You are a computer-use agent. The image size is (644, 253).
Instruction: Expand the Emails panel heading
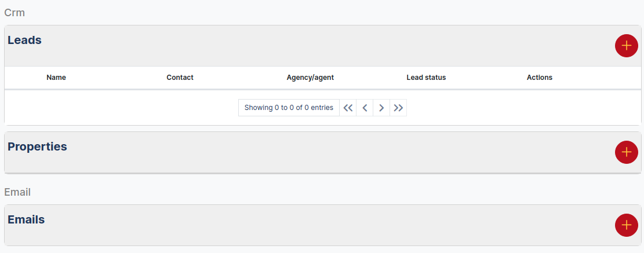(x=26, y=219)
